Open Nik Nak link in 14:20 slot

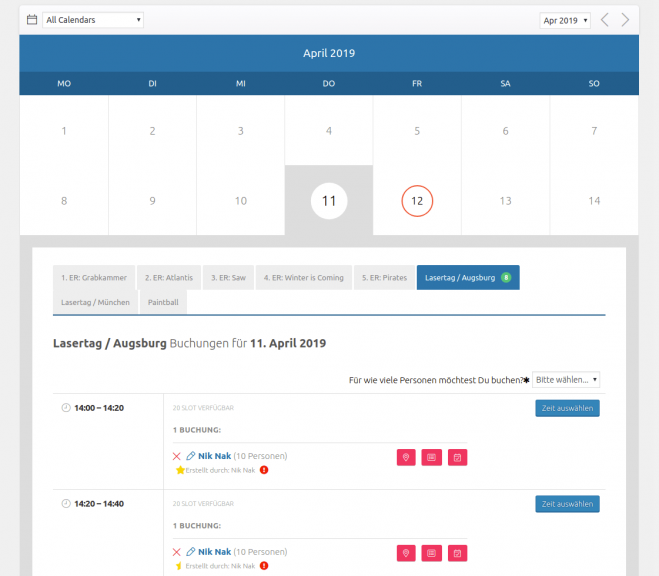(x=214, y=552)
